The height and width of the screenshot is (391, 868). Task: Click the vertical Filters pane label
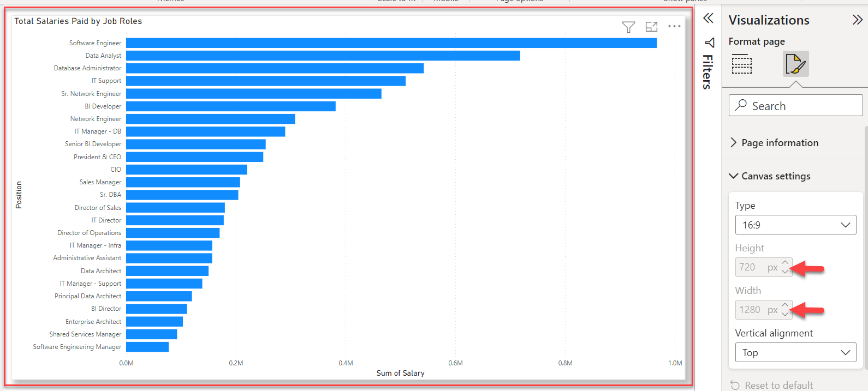coord(708,72)
